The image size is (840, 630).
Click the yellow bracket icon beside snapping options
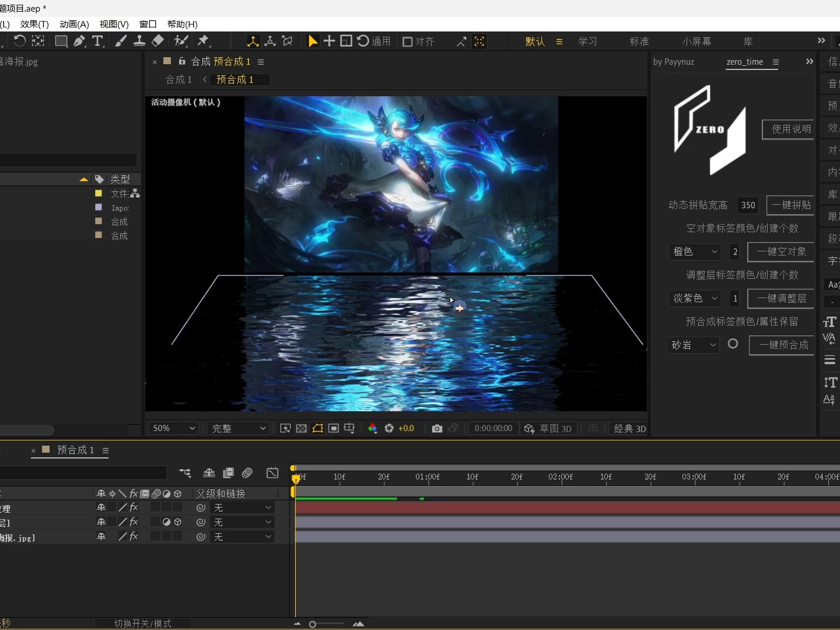[479, 41]
